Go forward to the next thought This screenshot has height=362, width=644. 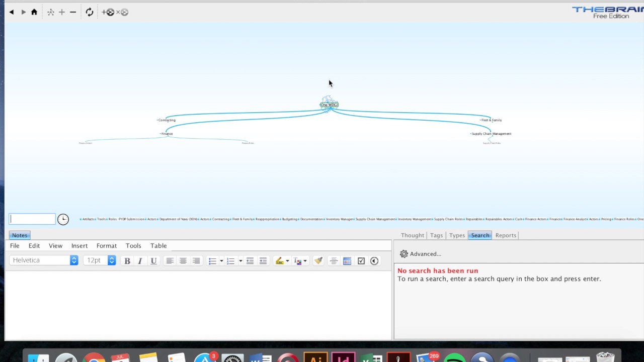coord(23,12)
